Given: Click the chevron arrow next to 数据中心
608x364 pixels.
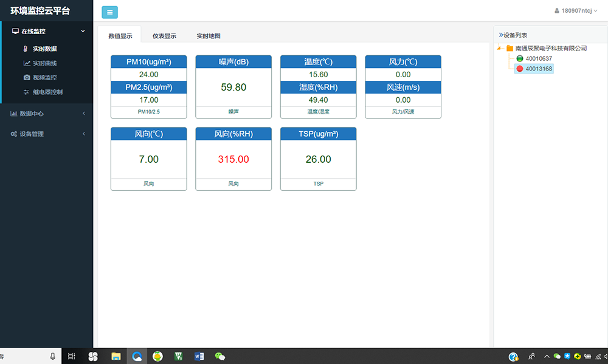Looking at the screenshot, I should [x=84, y=114].
